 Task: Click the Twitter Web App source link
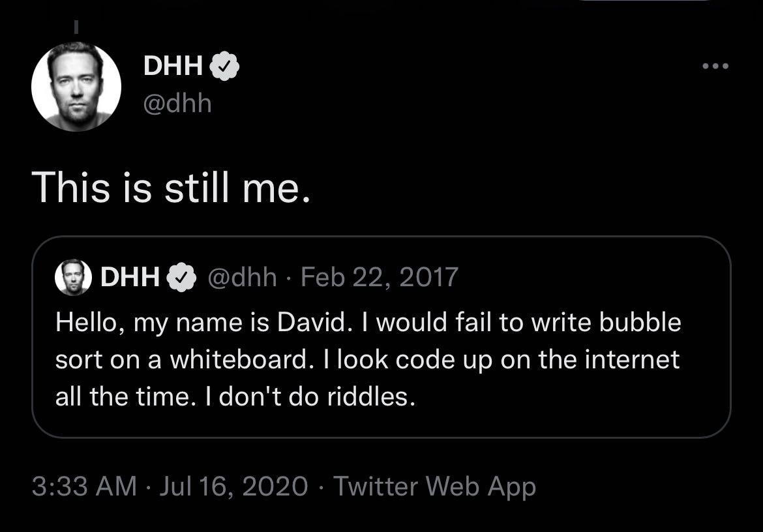click(434, 486)
